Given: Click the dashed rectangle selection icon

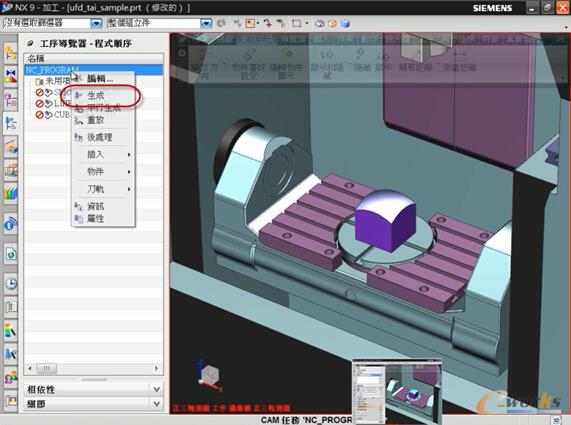Looking at the screenshot, I should click(x=296, y=24).
